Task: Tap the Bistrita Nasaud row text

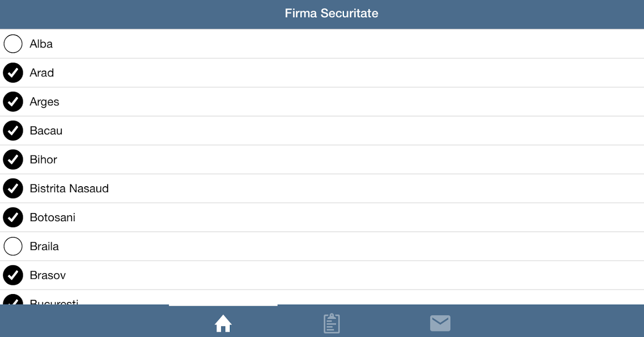Action: pos(69,188)
